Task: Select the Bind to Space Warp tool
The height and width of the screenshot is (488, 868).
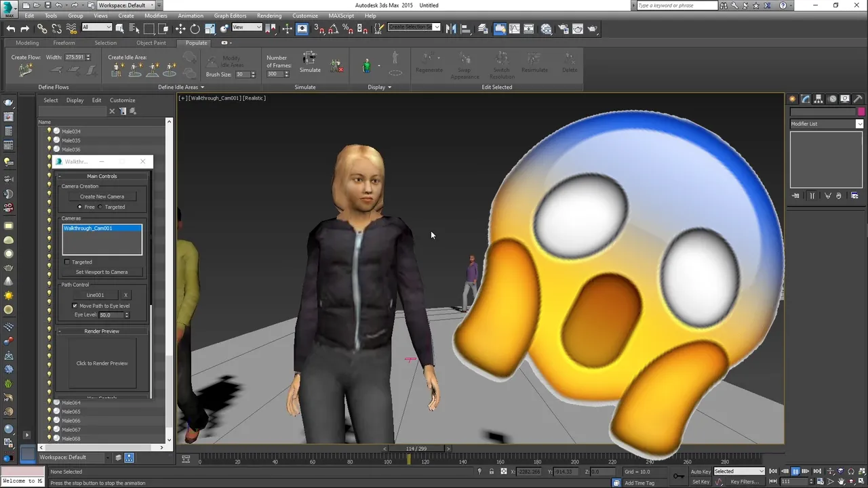Action: pyautogui.click(x=71, y=28)
